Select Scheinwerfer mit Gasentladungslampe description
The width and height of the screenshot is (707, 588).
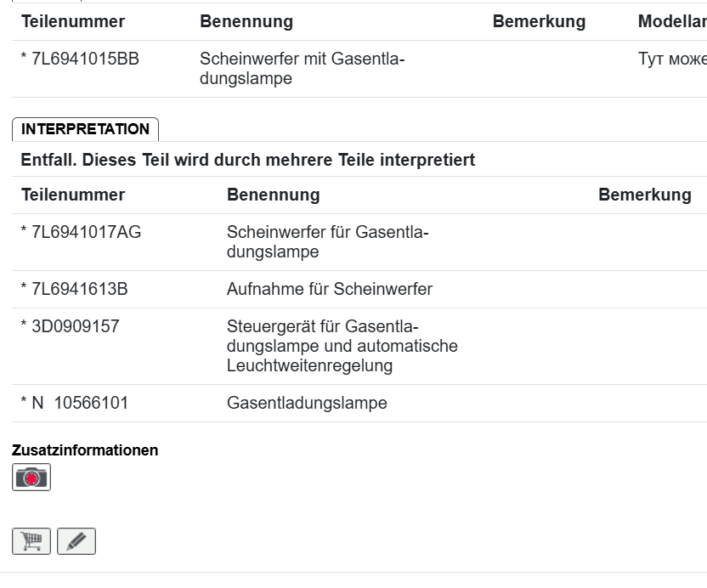302,69
